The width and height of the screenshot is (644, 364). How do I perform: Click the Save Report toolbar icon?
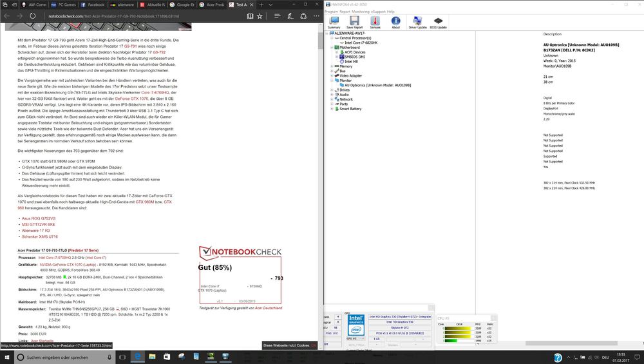pos(354,22)
